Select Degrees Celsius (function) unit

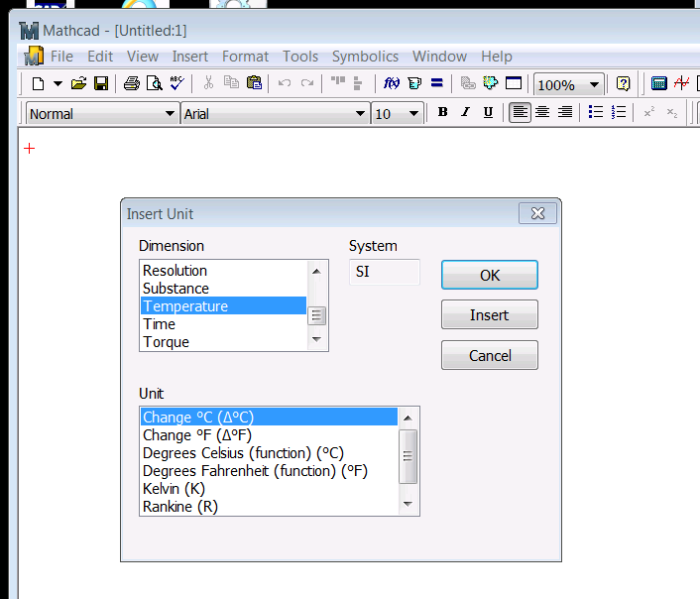coord(270,452)
